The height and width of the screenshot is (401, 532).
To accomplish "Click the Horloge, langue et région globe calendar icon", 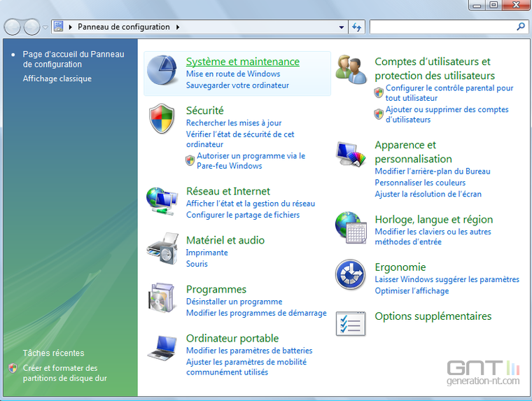I will pyautogui.click(x=351, y=227).
